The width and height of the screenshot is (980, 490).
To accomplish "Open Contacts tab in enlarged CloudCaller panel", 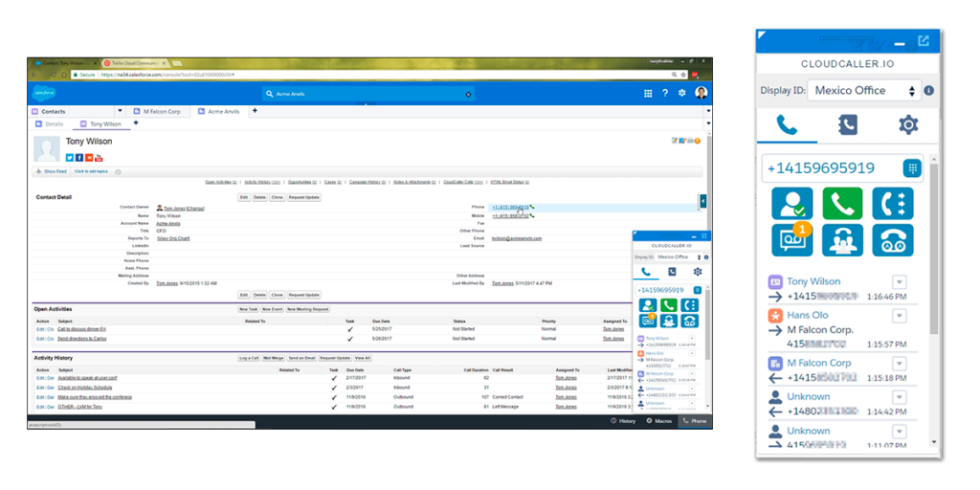I will (847, 125).
